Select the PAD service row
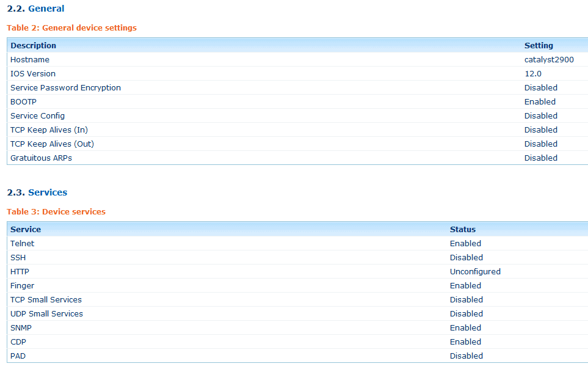This screenshot has width=588, height=369. click(298, 356)
